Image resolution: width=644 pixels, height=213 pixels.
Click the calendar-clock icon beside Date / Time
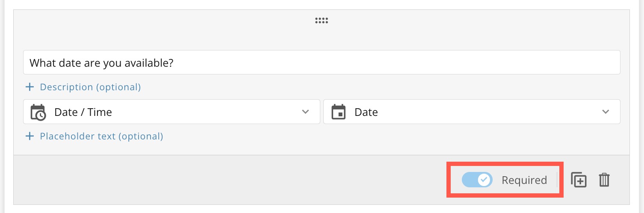point(38,112)
